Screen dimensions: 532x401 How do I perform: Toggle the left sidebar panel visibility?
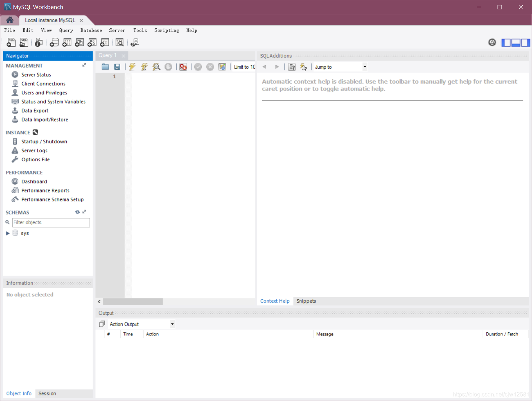pos(506,43)
